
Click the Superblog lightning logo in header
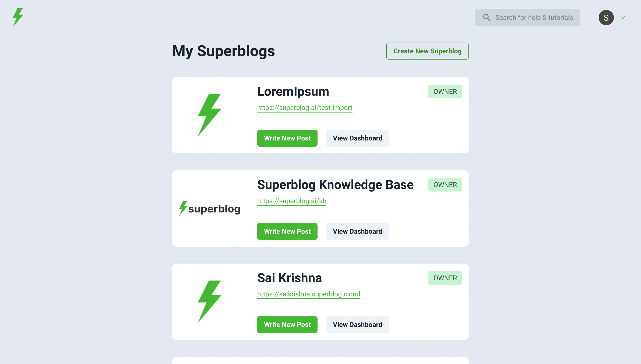[x=18, y=17]
